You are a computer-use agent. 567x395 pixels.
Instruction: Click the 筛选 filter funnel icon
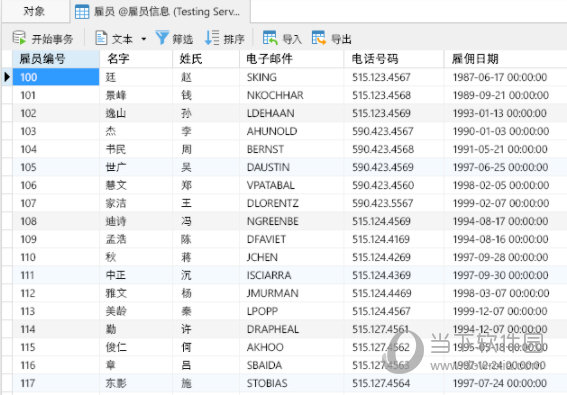tap(162, 38)
